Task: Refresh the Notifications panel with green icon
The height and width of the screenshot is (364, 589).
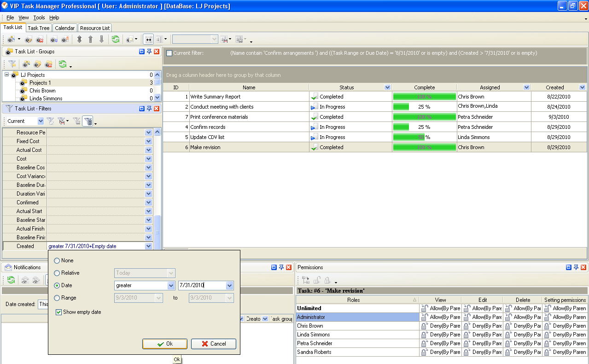Action: pyautogui.click(x=11, y=280)
